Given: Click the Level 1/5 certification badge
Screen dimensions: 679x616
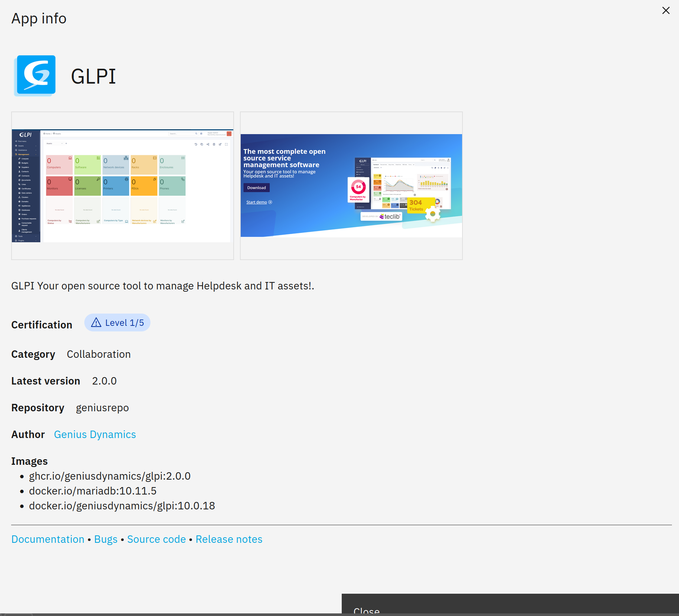Looking at the screenshot, I should tap(117, 322).
